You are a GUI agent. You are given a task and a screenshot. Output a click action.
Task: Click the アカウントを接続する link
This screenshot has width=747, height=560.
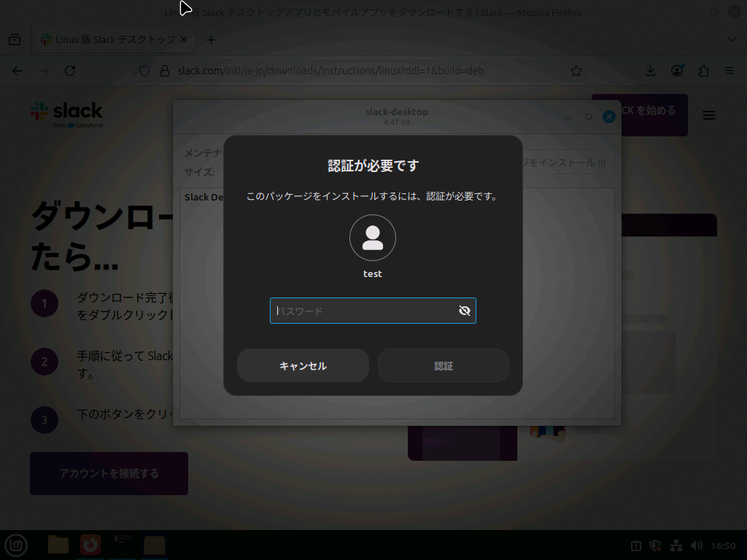(108, 473)
